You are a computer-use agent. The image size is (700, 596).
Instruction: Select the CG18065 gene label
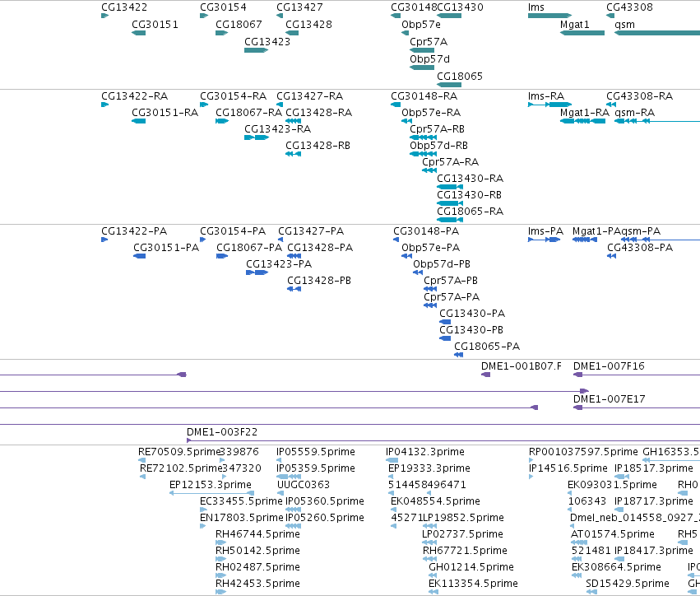pyautogui.click(x=460, y=77)
